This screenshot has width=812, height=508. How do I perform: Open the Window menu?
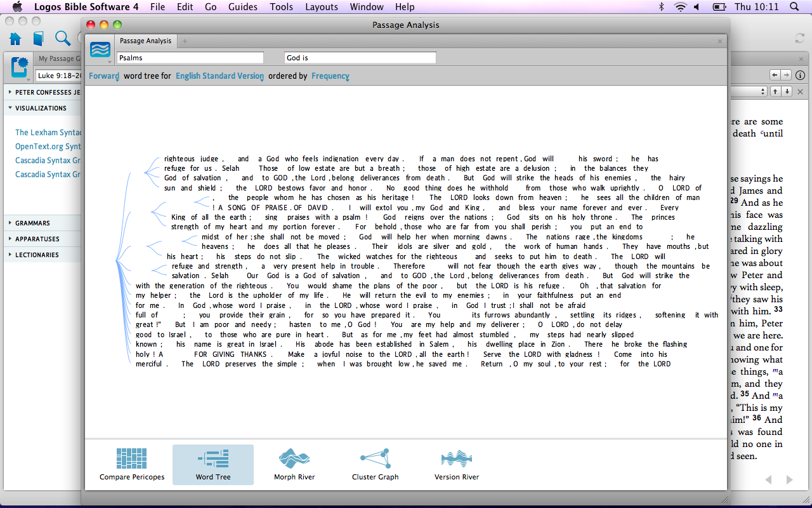[367, 7]
